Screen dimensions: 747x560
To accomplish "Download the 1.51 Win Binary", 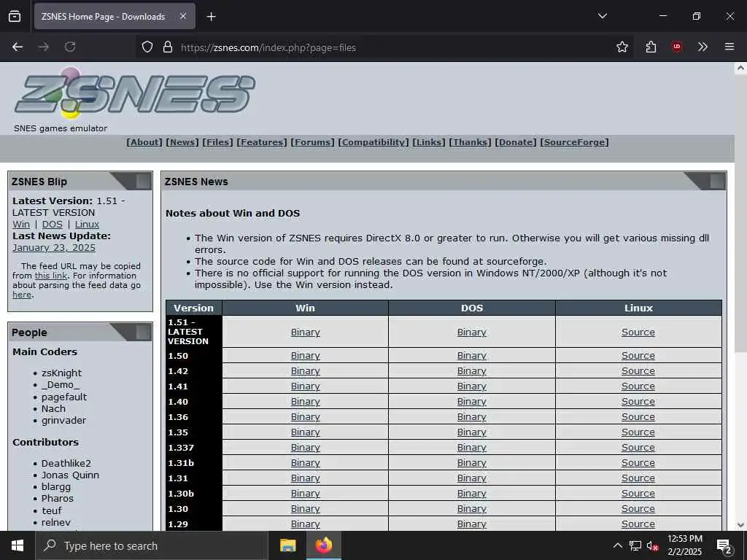I will (x=306, y=332).
